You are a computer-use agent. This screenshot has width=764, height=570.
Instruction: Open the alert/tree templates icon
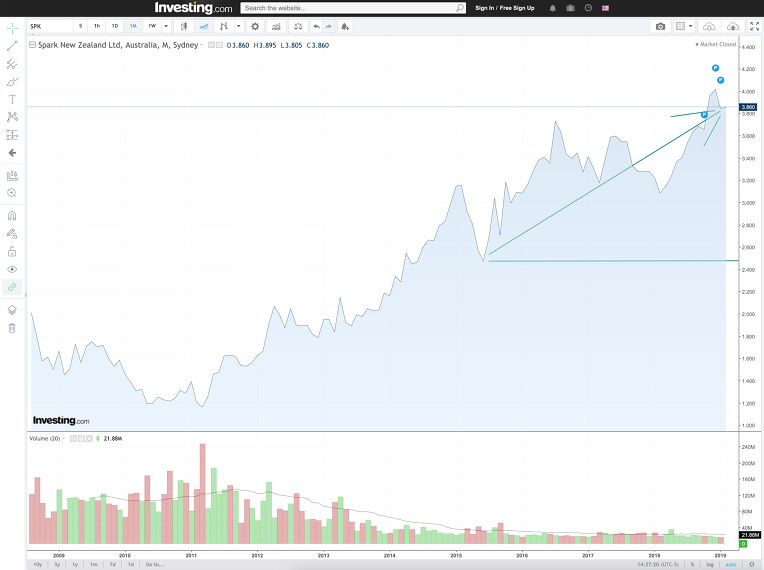[x=345, y=26]
